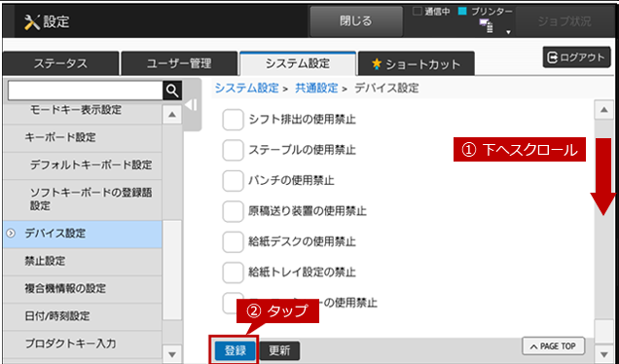Click in the sidebar search field
The width and height of the screenshot is (619, 364).
coord(86,91)
